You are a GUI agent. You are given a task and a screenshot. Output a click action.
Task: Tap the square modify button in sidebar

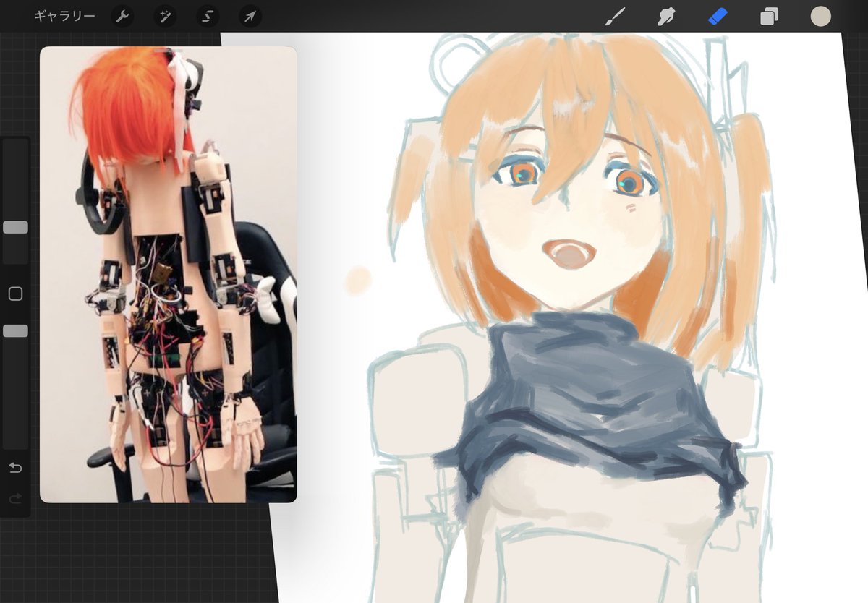point(15,294)
